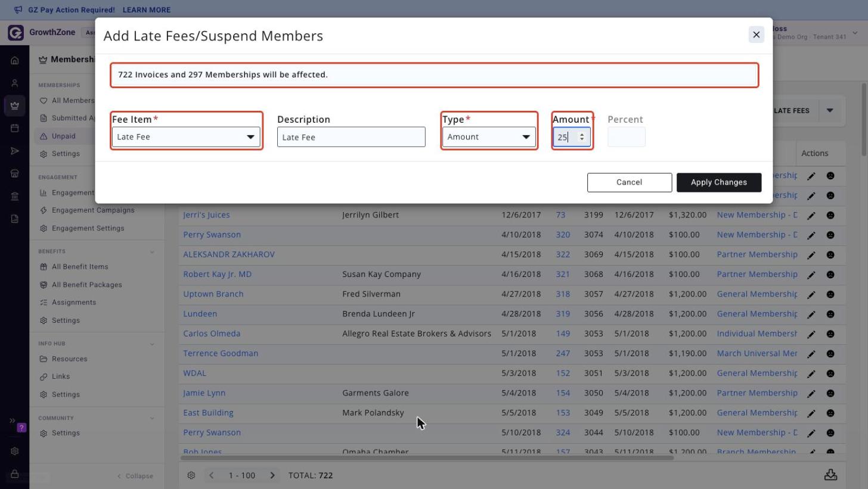
Task: Click $1,320.00 amount cell
Action: pos(687,214)
